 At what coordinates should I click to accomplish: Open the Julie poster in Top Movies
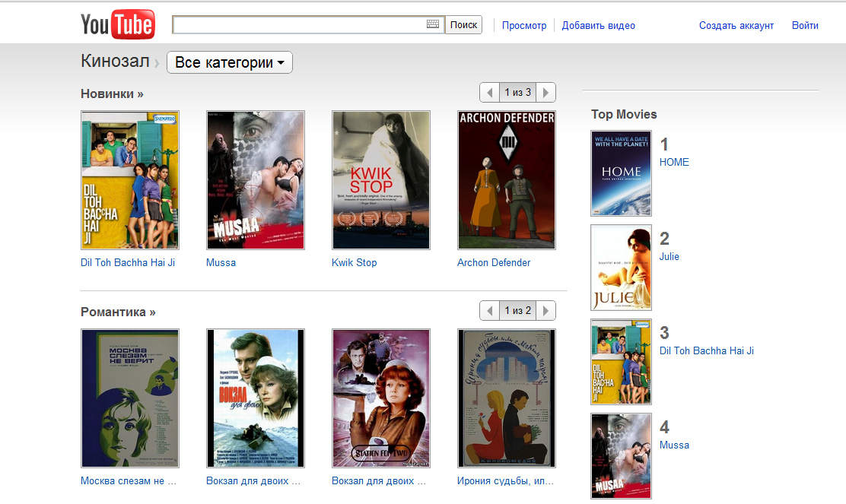point(621,268)
